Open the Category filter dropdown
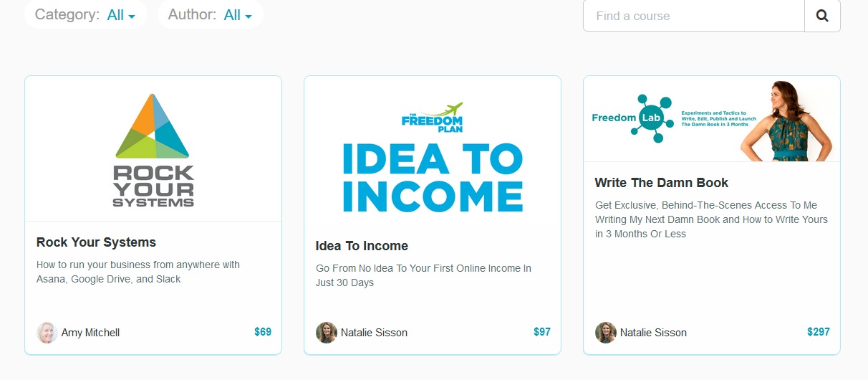 (x=85, y=14)
